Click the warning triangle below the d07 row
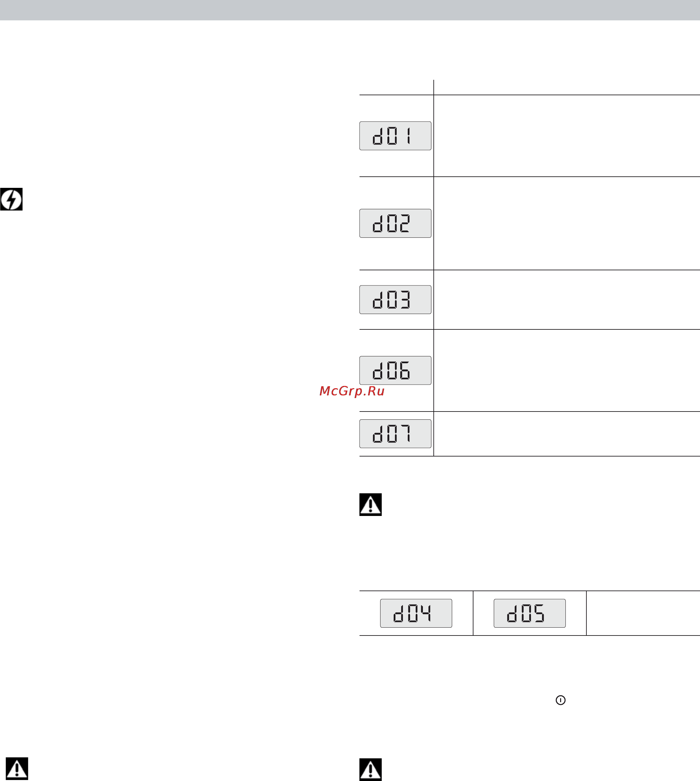The height and width of the screenshot is (781, 700). point(370,504)
